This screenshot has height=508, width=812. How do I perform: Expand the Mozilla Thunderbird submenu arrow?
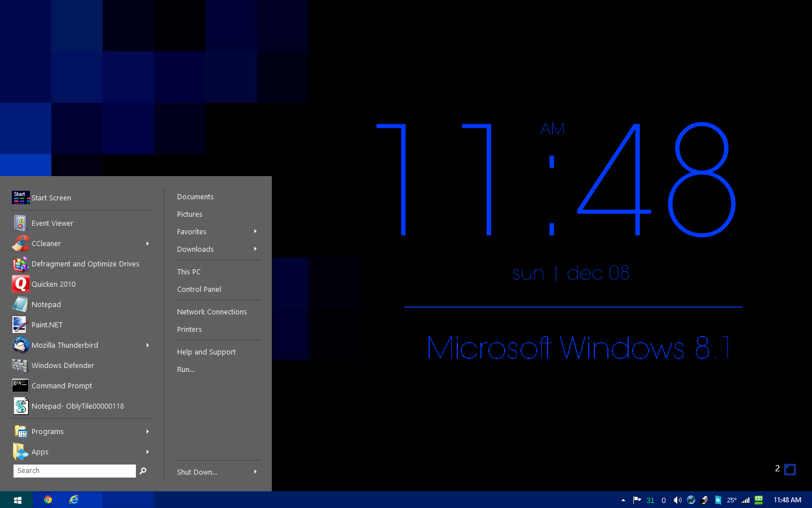[x=148, y=345]
